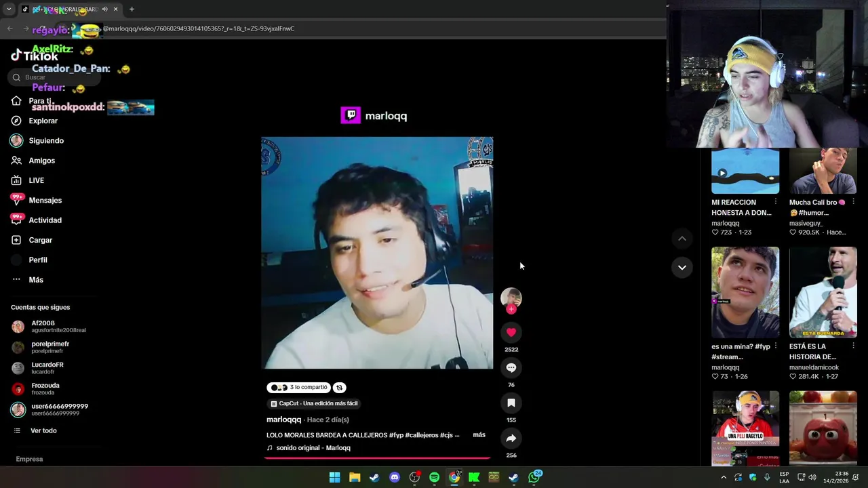Image resolution: width=868 pixels, height=488 pixels.
Task: Open 'UNA PELI RAGEYLO' video thumbnail
Action: pos(745,428)
